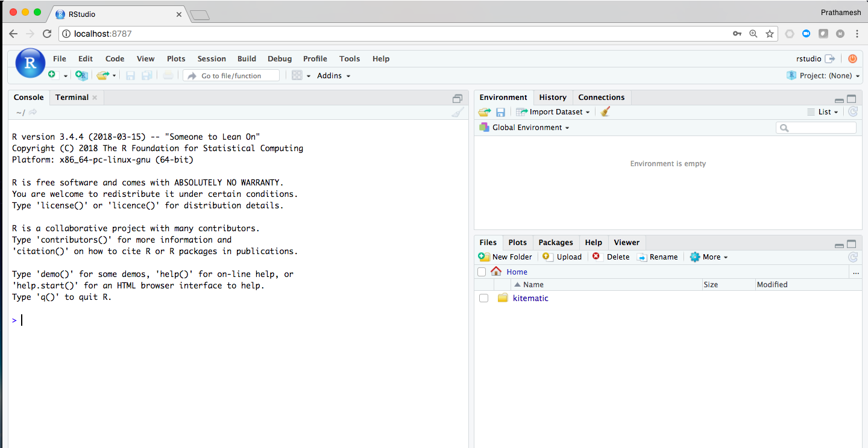
Task: Clear console with broom icon
Action: (458, 112)
